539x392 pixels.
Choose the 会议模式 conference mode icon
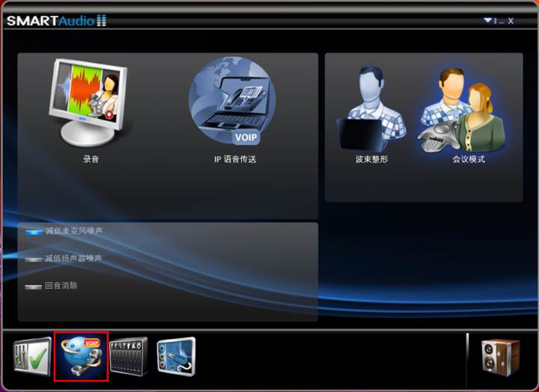point(462,110)
